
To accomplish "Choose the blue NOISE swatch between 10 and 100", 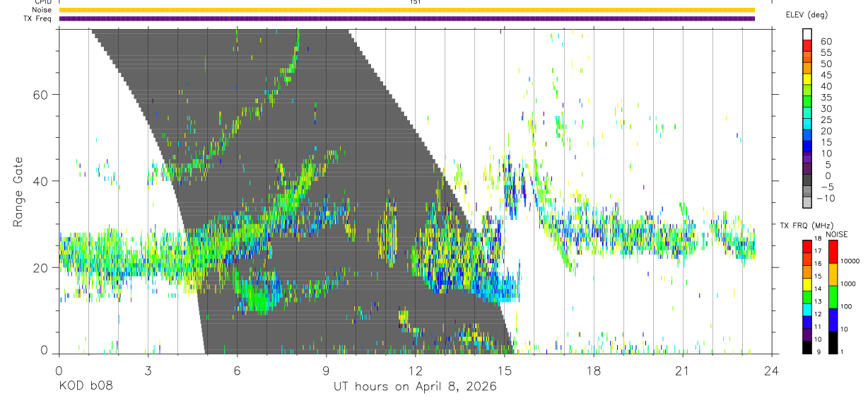I will click(833, 320).
